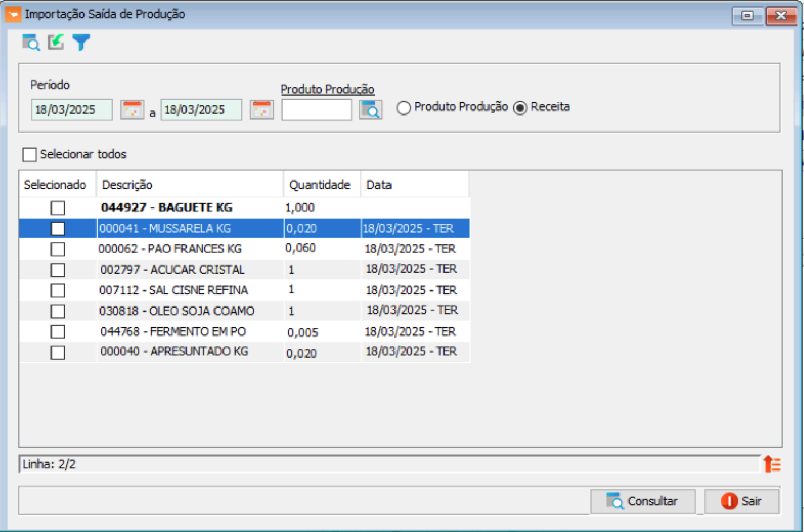Open Produto Produção lookup search icon
The width and height of the screenshot is (804, 532).
click(370, 110)
